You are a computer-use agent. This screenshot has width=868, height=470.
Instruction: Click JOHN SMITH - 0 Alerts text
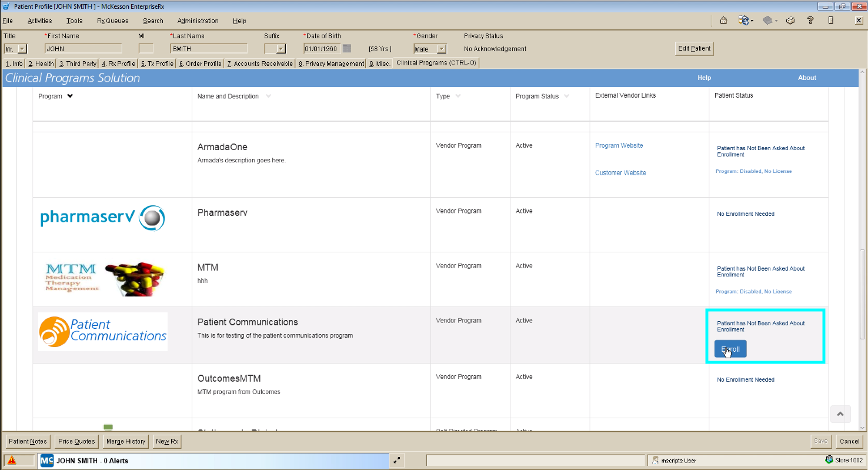[92, 461]
